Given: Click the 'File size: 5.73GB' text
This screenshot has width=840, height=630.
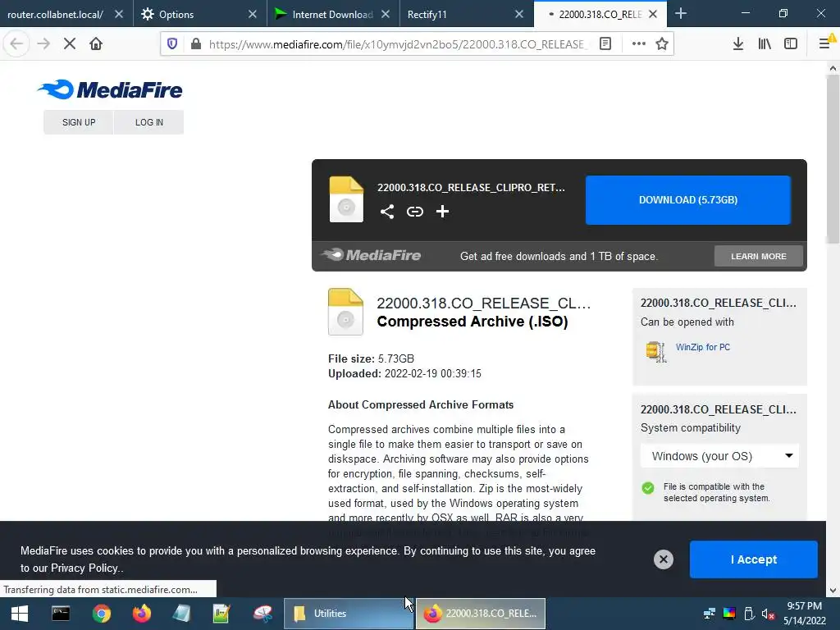Looking at the screenshot, I should (x=371, y=358).
